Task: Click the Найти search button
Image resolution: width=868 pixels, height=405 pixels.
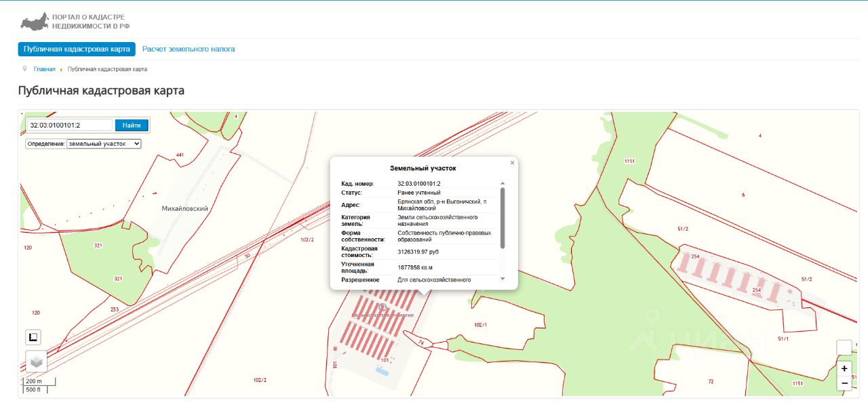Action: click(132, 125)
